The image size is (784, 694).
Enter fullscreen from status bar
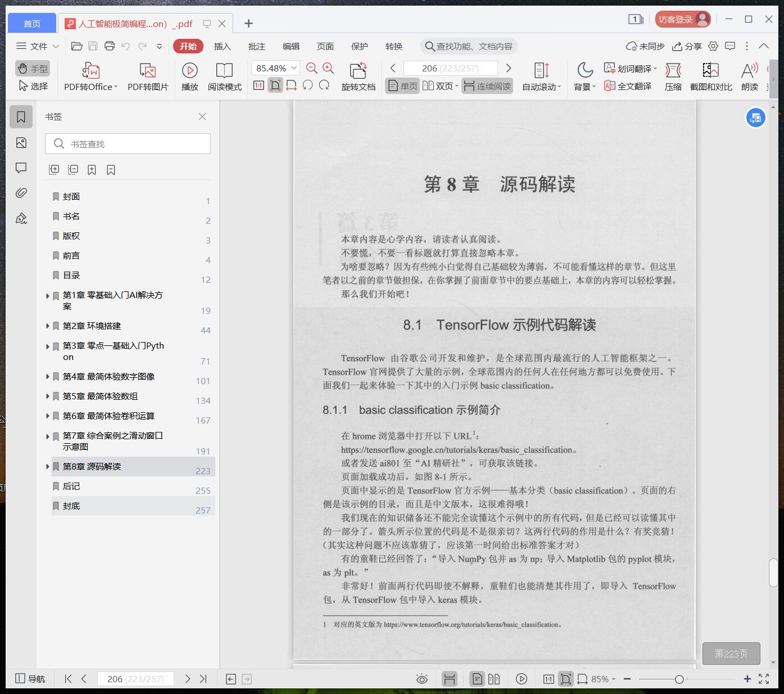(764, 679)
